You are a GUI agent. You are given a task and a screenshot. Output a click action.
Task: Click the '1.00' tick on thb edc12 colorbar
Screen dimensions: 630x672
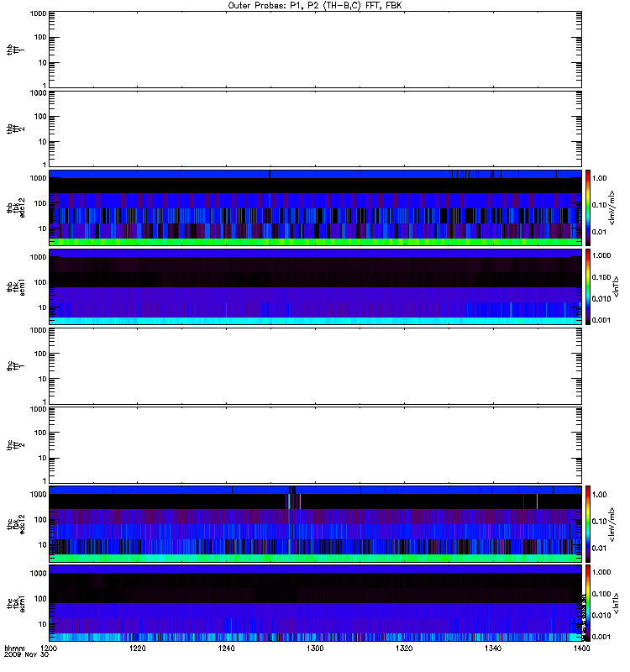coord(599,178)
